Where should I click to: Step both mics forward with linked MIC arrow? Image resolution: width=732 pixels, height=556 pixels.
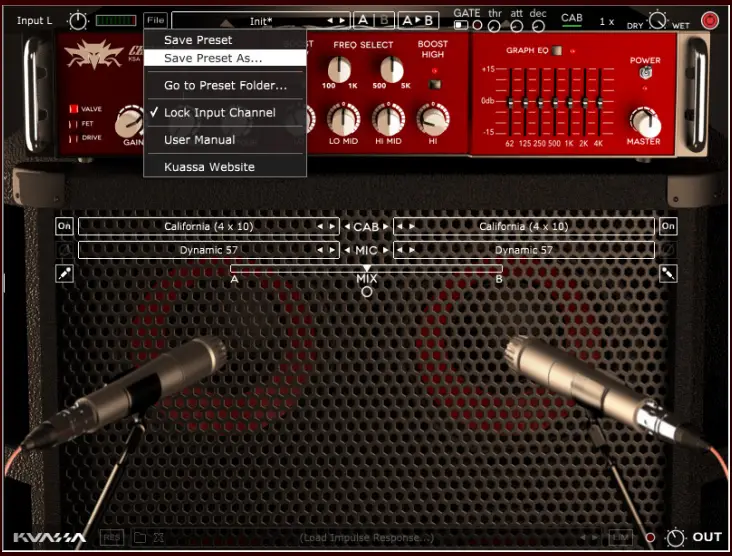386,250
